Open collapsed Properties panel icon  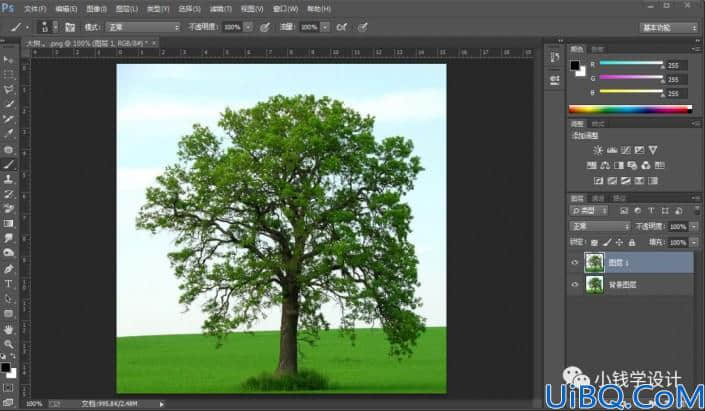coord(554,80)
